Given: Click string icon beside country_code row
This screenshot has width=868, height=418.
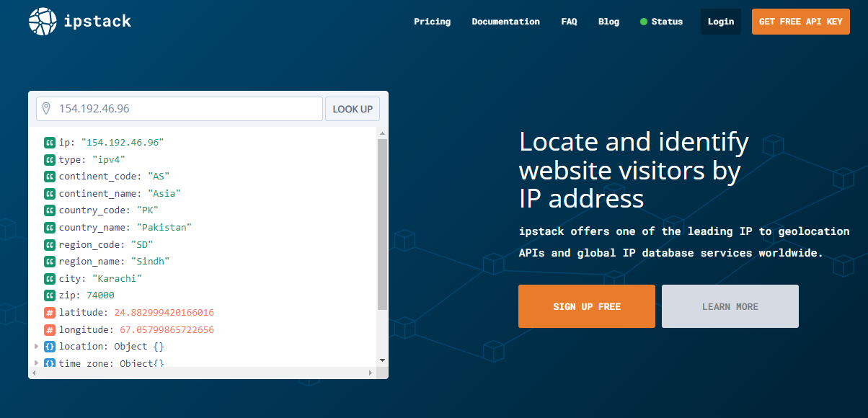Looking at the screenshot, I should coord(50,210).
